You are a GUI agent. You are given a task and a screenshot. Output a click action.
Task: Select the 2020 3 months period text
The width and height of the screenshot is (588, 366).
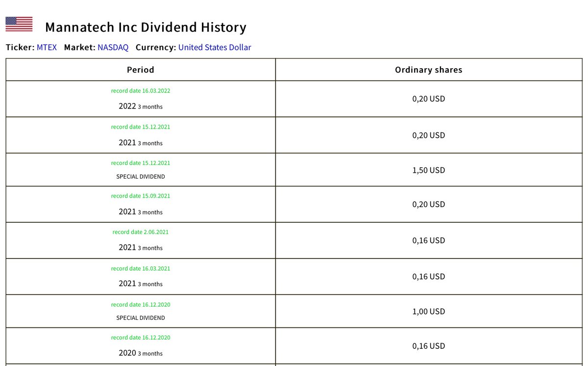[x=141, y=353]
